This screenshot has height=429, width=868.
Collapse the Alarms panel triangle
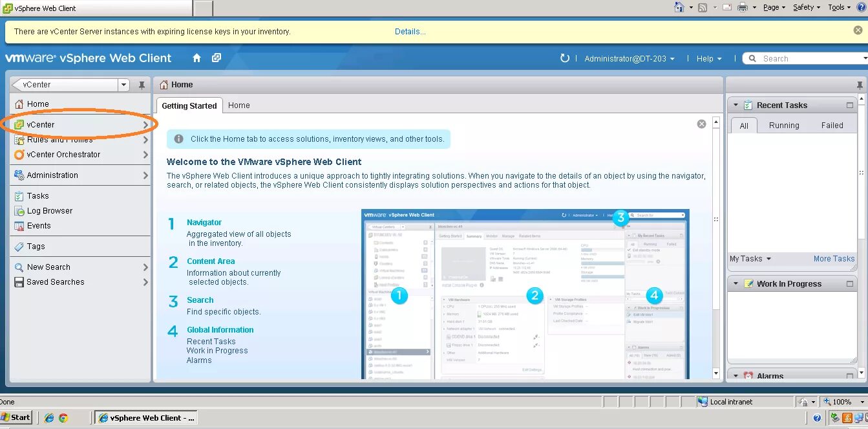pos(736,375)
